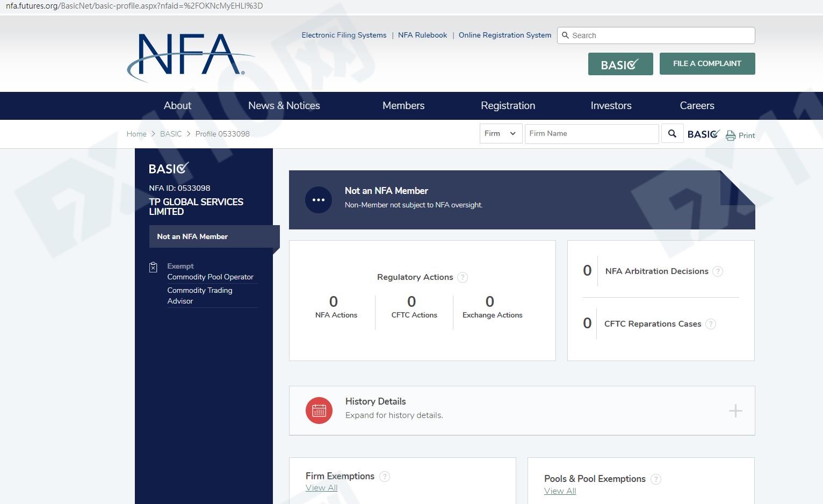The width and height of the screenshot is (823, 504).
Task: Click the NFA Actions count
Action: 334,301
